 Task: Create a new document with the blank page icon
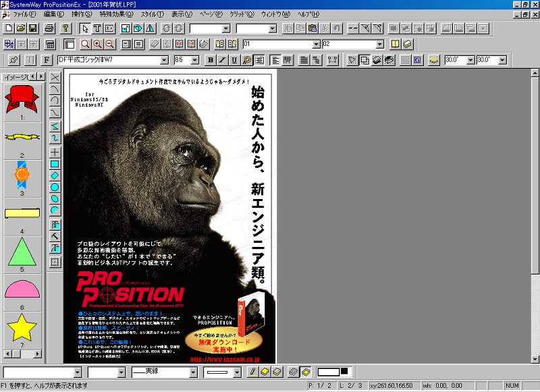click(x=9, y=28)
